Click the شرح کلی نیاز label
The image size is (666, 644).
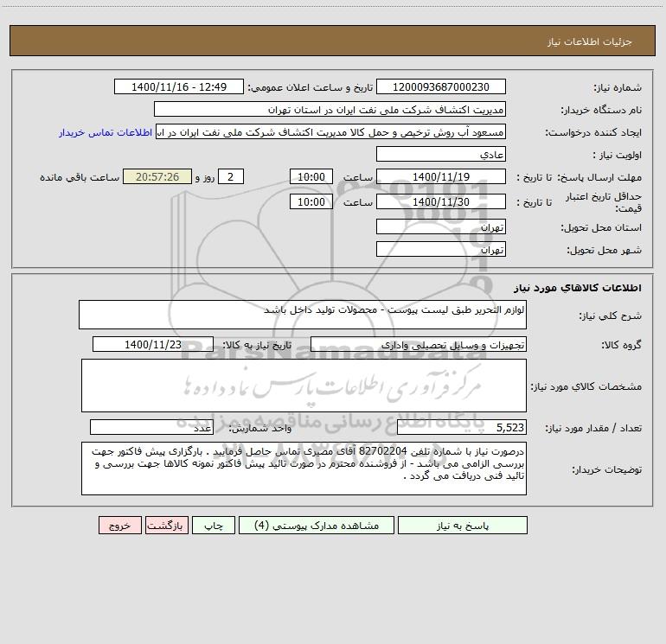click(611, 316)
